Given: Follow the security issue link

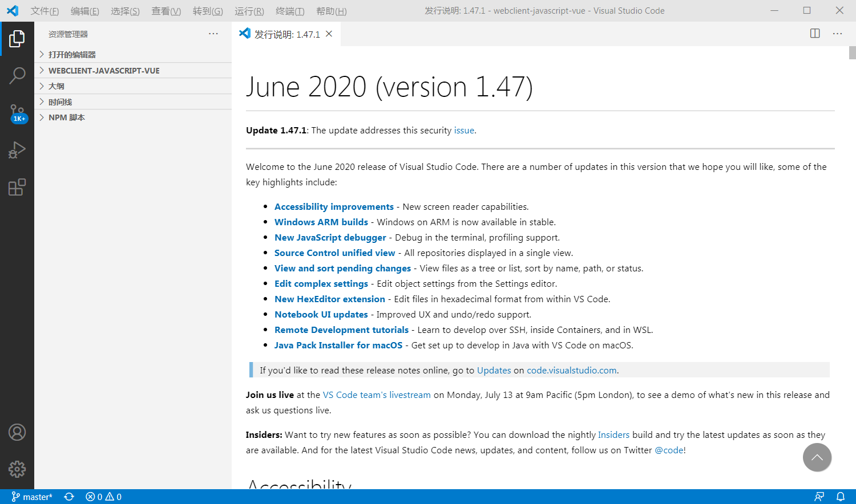Looking at the screenshot, I should point(464,131).
